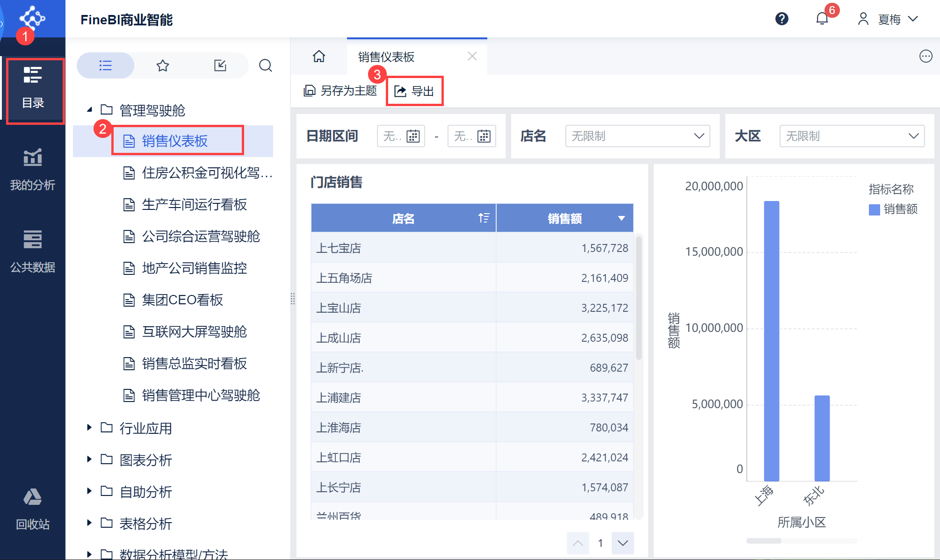The height and width of the screenshot is (560, 940).
Task: Switch to favorites star view
Action: 163,65
